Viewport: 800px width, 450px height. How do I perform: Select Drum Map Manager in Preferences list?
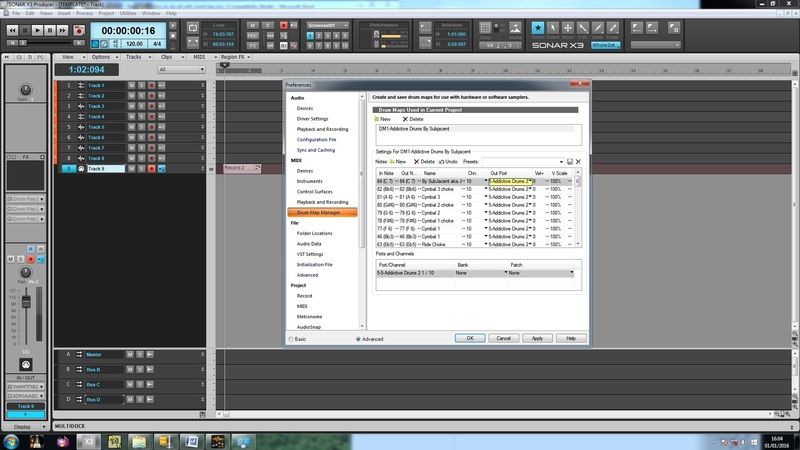(x=316, y=213)
